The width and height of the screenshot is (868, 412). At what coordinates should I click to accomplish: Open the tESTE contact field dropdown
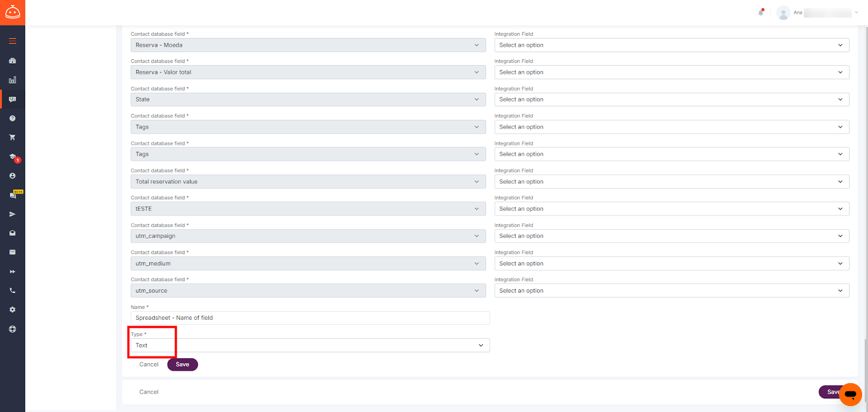pyautogui.click(x=308, y=208)
